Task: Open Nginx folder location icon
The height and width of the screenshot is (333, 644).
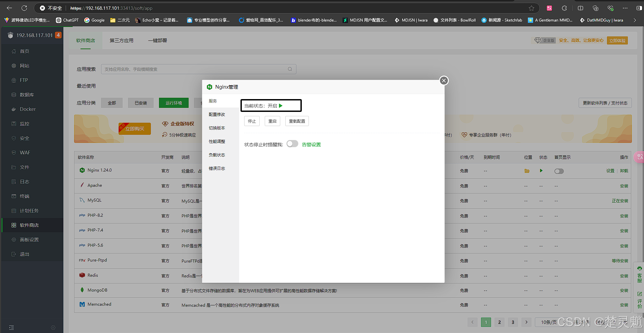Action: 527,171
